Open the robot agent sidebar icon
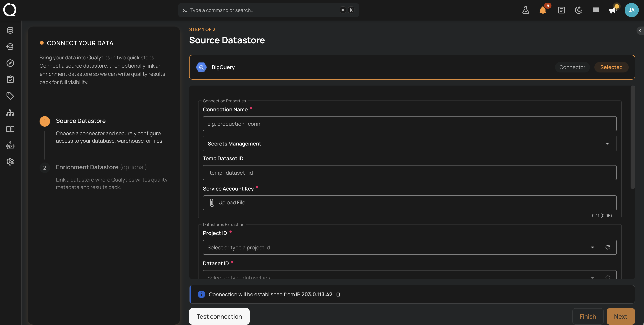 click(x=10, y=146)
